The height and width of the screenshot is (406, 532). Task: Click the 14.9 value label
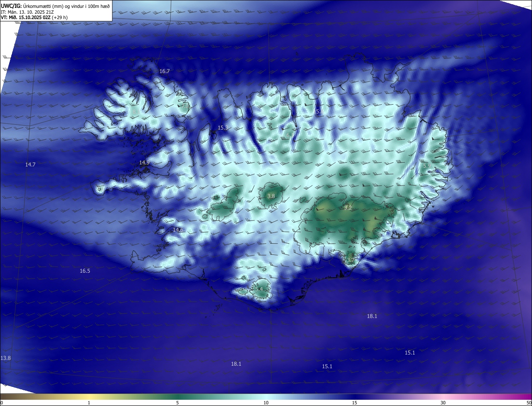pos(144,163)
